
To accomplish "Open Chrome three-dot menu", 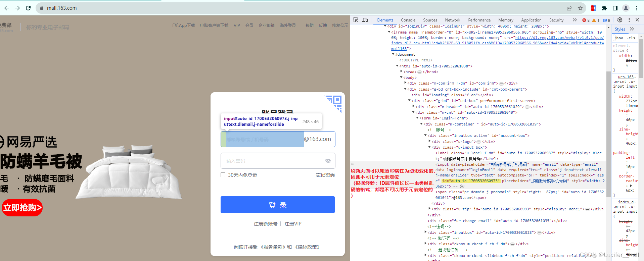I will coord(637,8).
